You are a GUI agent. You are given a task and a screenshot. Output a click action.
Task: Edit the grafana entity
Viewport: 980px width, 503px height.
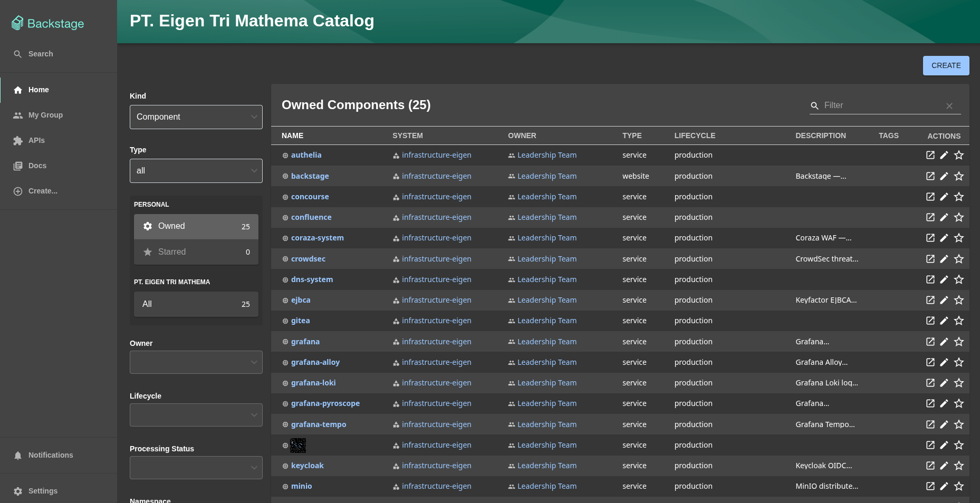(x=944, y=342)
